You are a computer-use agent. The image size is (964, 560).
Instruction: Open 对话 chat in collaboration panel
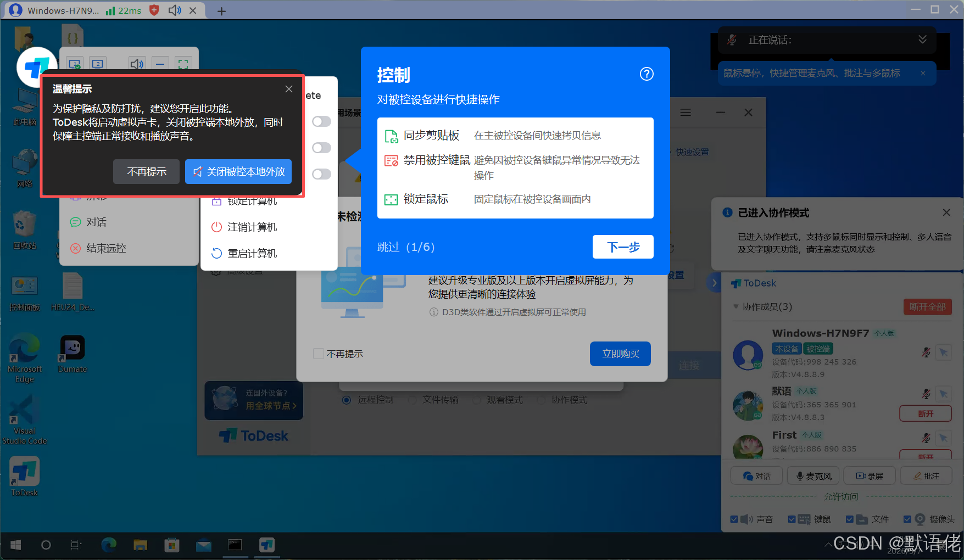click(756, 476)
